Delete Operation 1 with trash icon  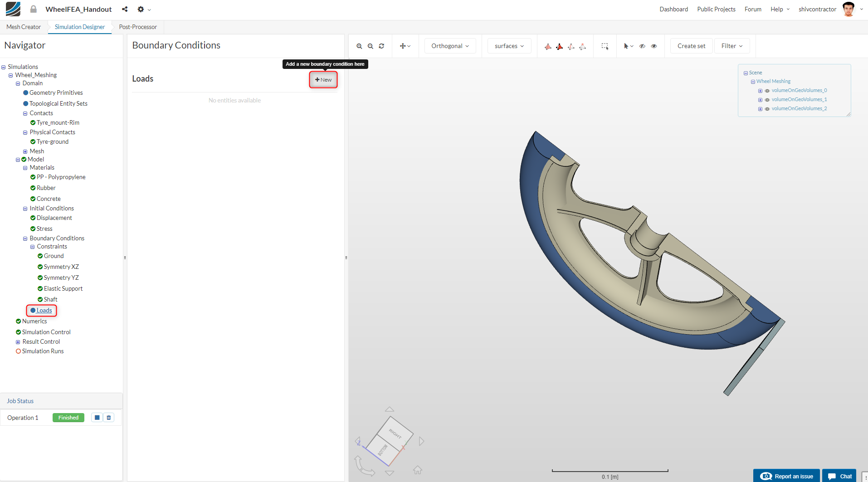[x=109, y=418]
